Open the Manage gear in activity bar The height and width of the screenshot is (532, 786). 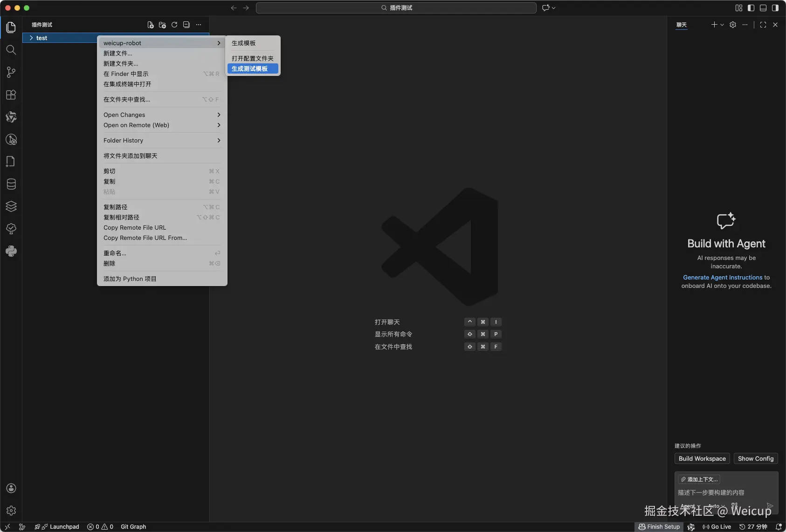(x=11, y=511)
